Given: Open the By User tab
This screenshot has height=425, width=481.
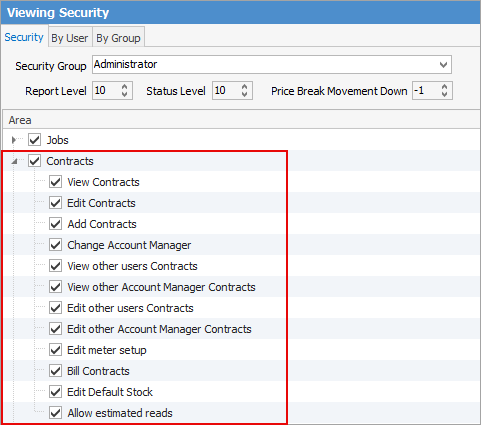Looking at the screenshot, I should pyautogui.click(x=70, y=38).
